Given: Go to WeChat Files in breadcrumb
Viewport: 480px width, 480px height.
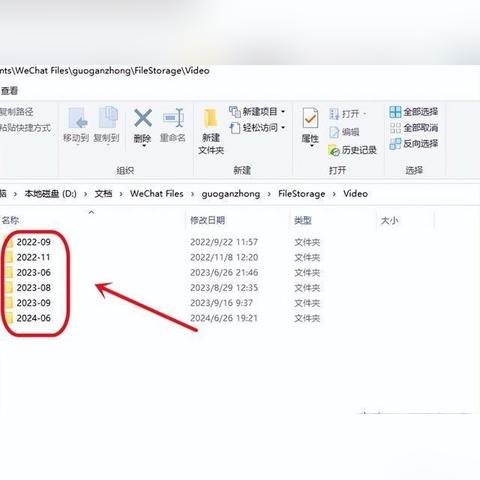Looking at the screenshot, I should (157, 194).
